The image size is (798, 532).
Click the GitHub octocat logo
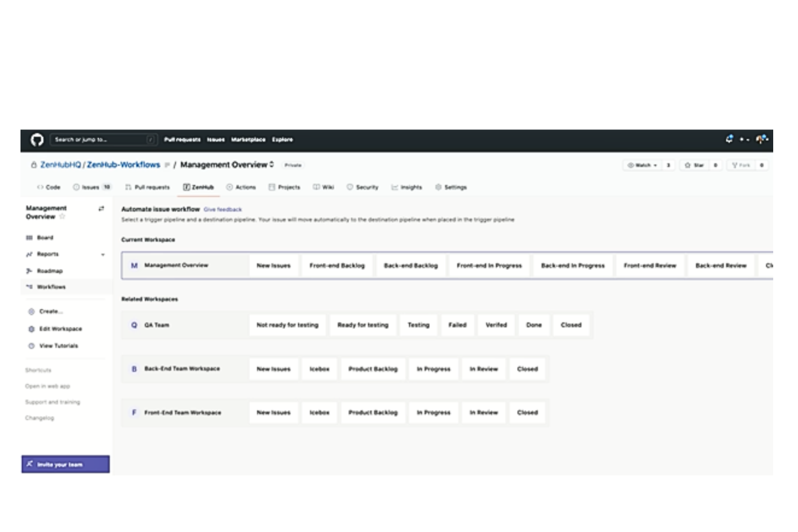37,140
